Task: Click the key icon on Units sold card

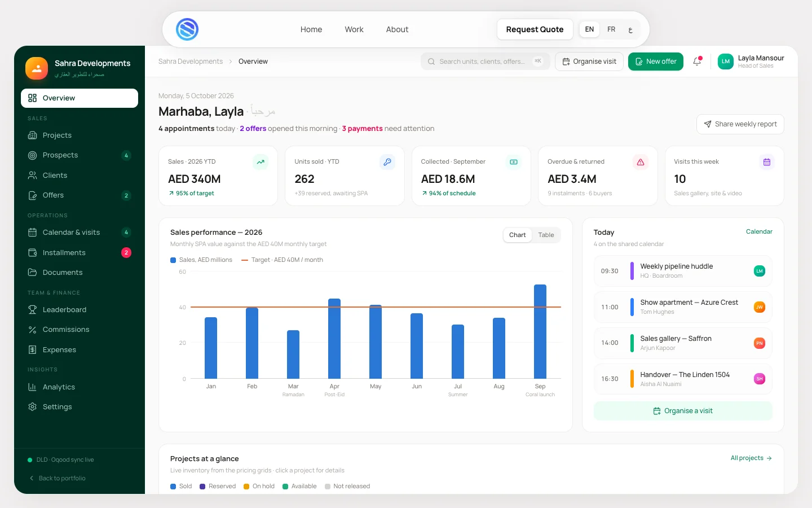Action: 387,162
